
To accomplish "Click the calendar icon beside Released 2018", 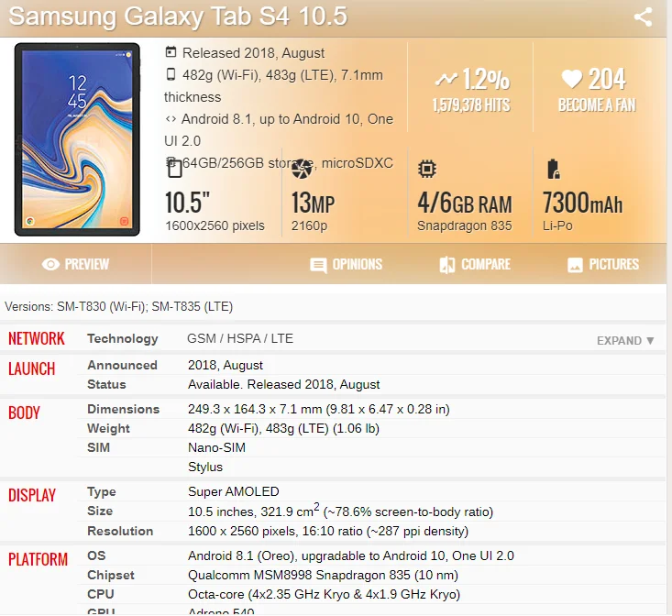I will point(171,52).
